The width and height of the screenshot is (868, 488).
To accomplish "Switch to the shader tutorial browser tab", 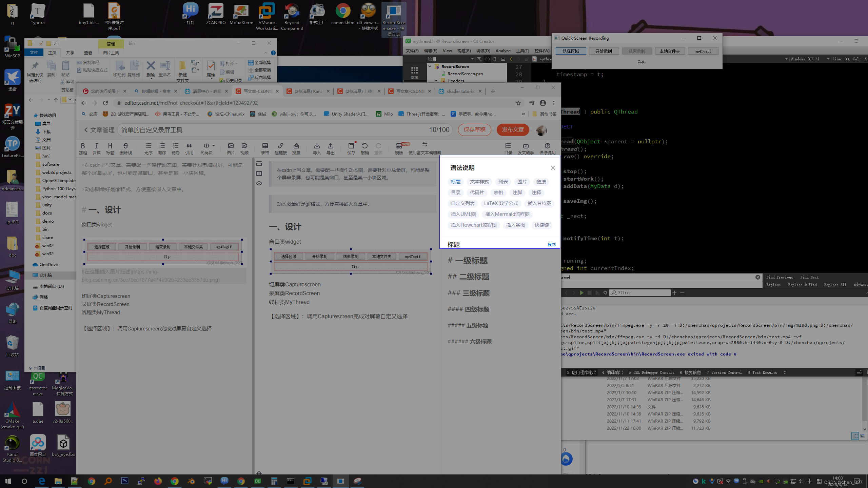I will (460, 91).
